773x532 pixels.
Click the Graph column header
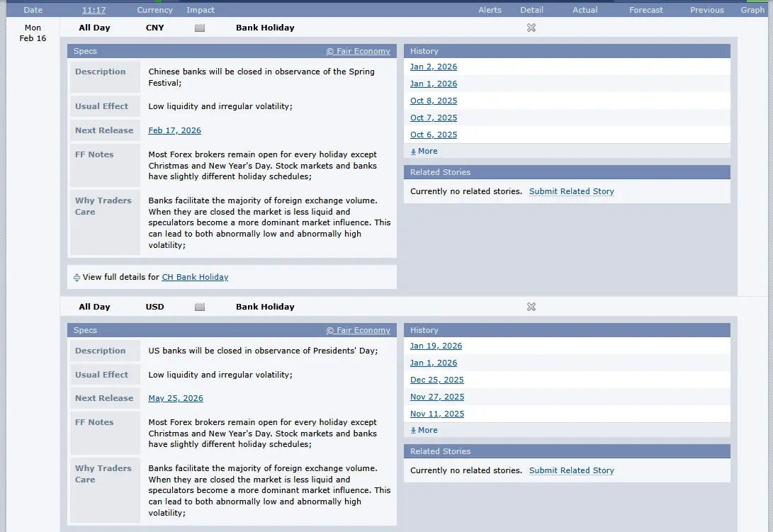(x=752, y=10)
